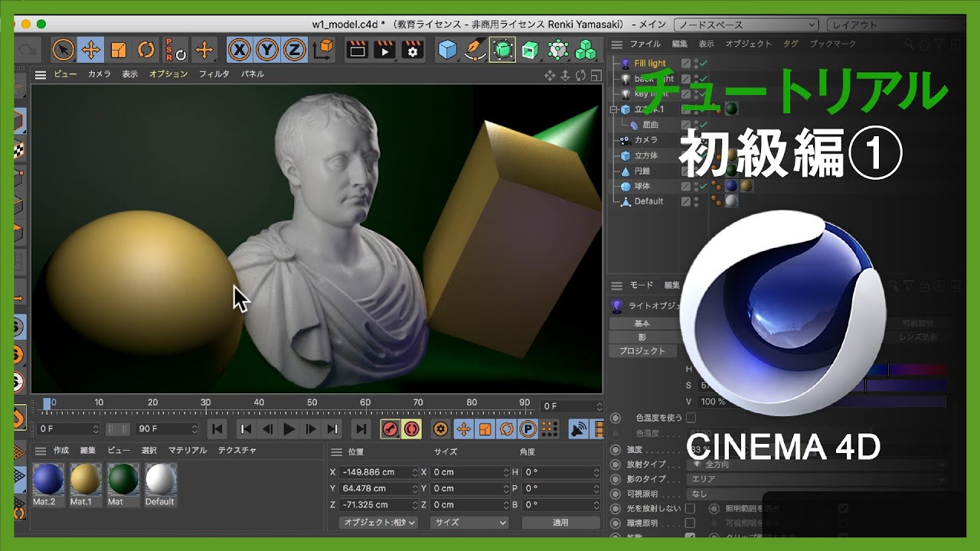Open the ノードスペース dropdown at the top
This screenshot has width=980, height=551.
pos(746,25)
